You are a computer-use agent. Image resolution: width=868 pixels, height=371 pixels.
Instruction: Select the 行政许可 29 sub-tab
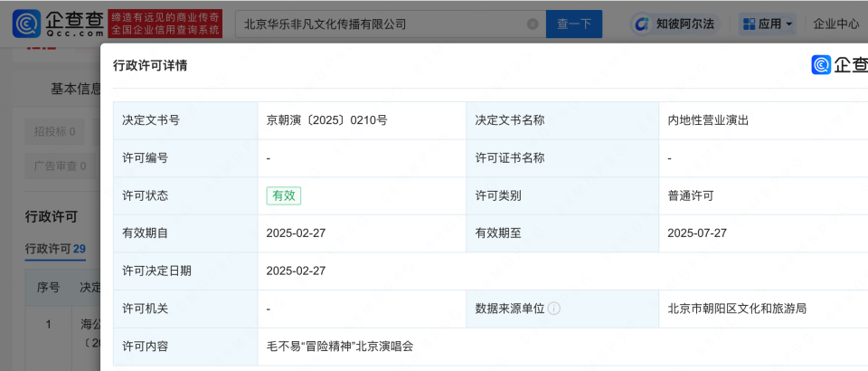click(x=55, y=249)
